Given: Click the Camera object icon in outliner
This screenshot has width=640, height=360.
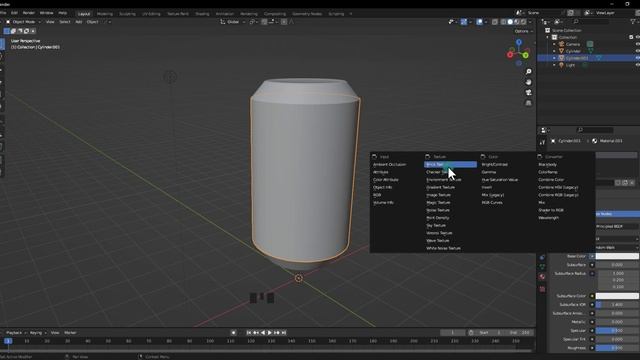Looking at the screenshot, I should coord(562,44).
